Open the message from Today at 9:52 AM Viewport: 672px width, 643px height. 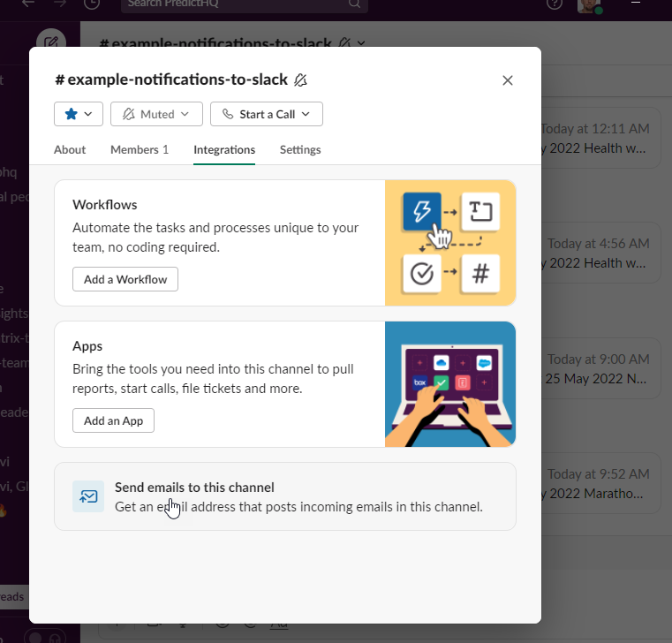[x=600, y=483]
